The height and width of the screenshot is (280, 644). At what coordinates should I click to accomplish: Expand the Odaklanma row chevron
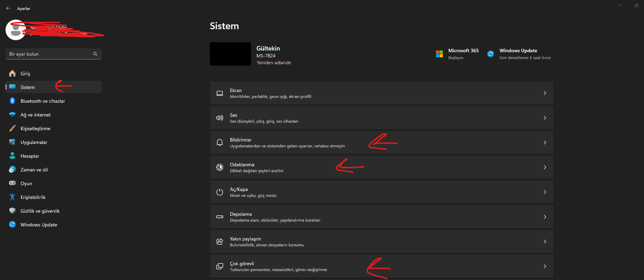[x=545, y=167]
